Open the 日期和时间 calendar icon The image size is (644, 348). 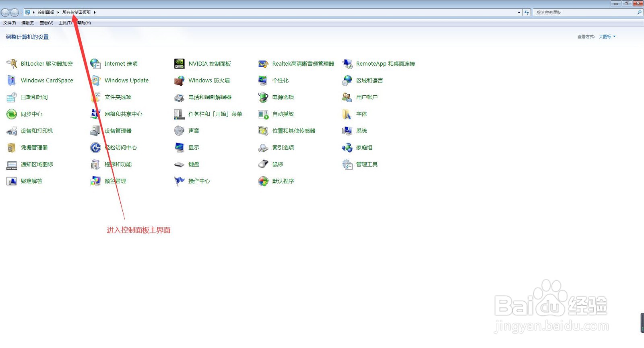[x=12, y=97]
